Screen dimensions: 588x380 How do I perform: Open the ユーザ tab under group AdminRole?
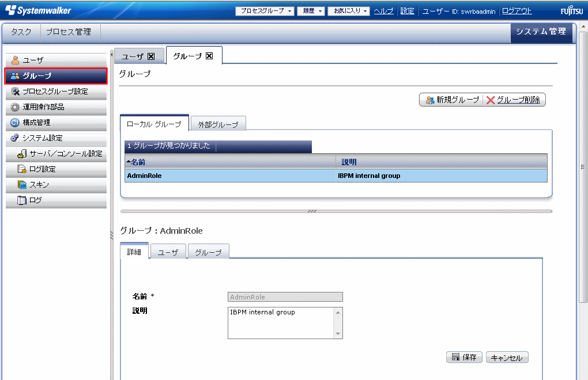(168, 253)
